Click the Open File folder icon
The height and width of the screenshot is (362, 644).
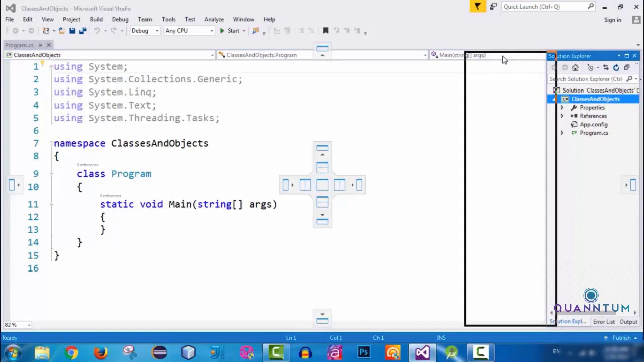coord(62,31)
